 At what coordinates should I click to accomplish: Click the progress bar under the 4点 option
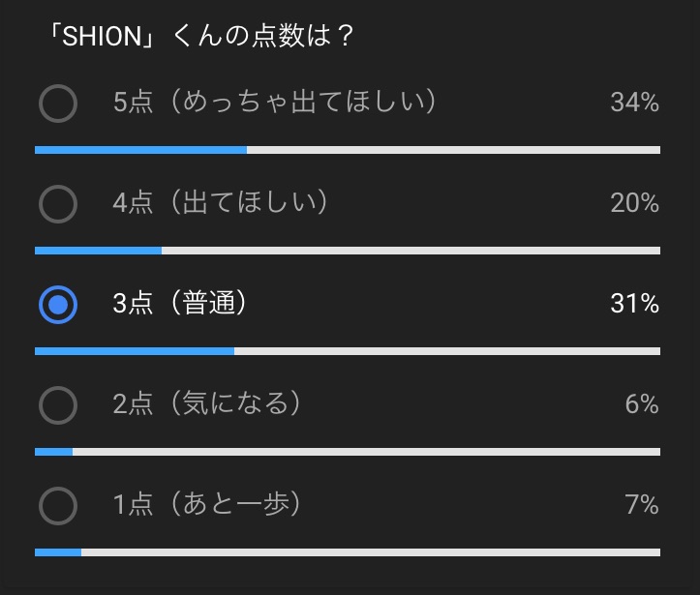pos(348,251)
